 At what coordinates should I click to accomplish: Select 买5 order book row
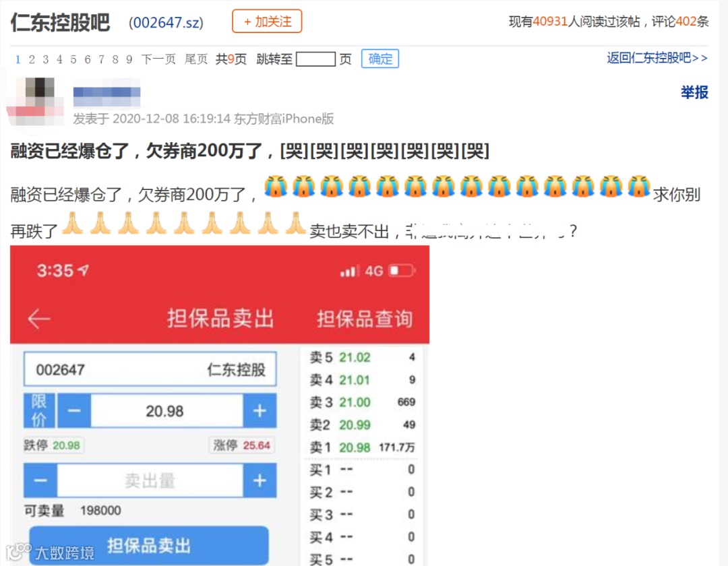362,559
